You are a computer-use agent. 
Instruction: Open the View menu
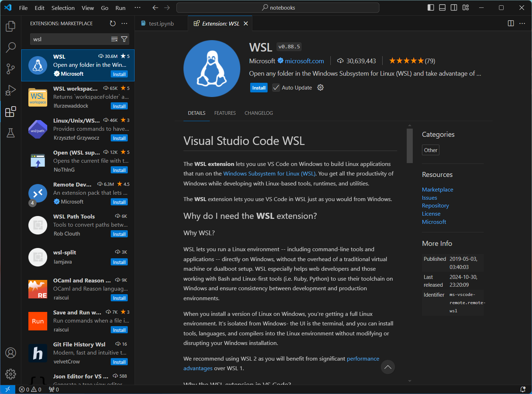(88, 8)
